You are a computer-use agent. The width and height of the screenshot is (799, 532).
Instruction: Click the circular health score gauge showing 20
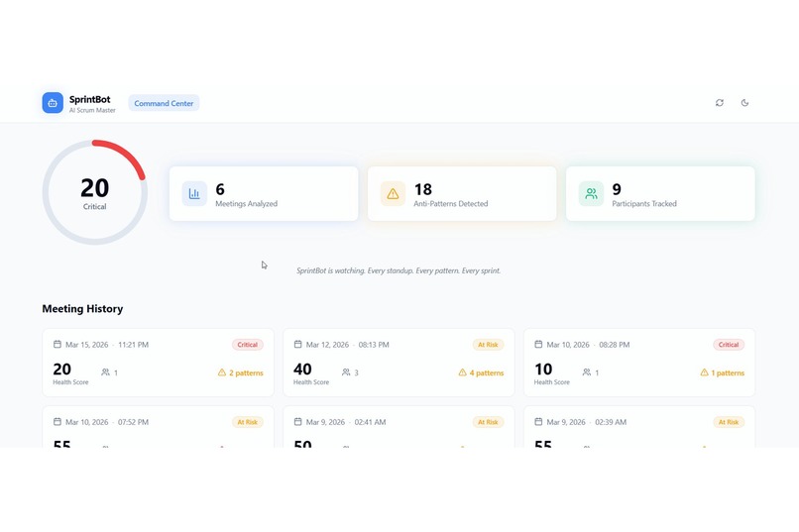pos(95,192)
